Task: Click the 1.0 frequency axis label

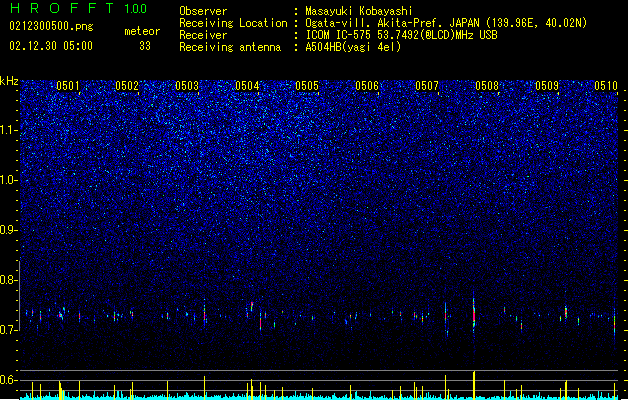Action: 9,180
